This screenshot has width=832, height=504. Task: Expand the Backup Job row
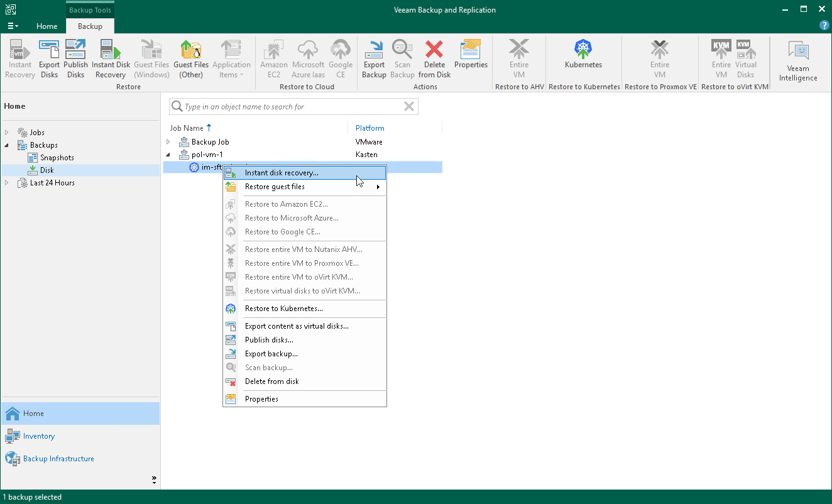[168, 142]
